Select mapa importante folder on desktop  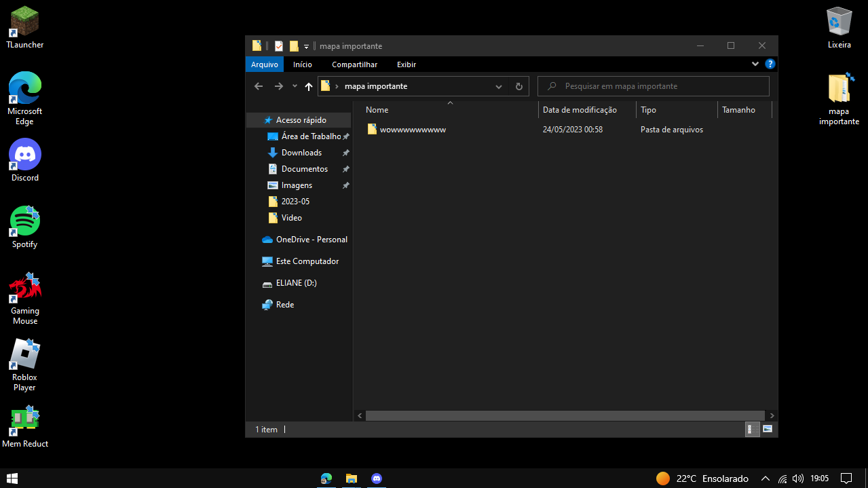pyautogui.click(x=839, y=99)
